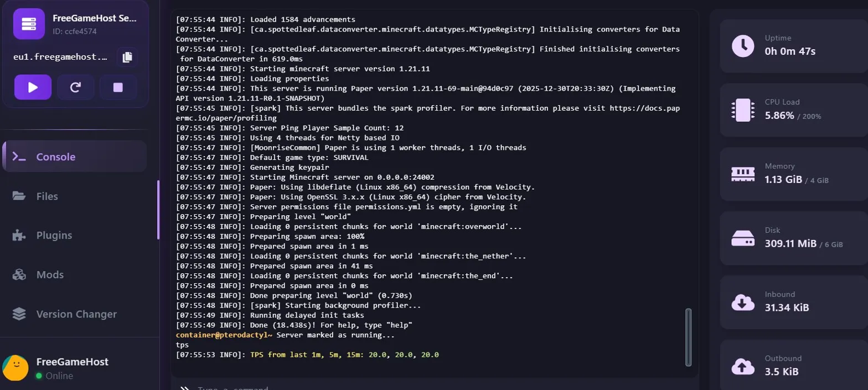Click the 'Default game type: SURVIVAL' line

pos(272,158)
